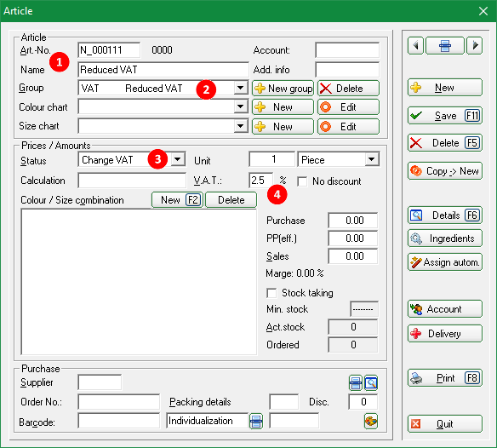Click Copy -> New button
This screenshot has height=448, width=497.
(445, 171)
